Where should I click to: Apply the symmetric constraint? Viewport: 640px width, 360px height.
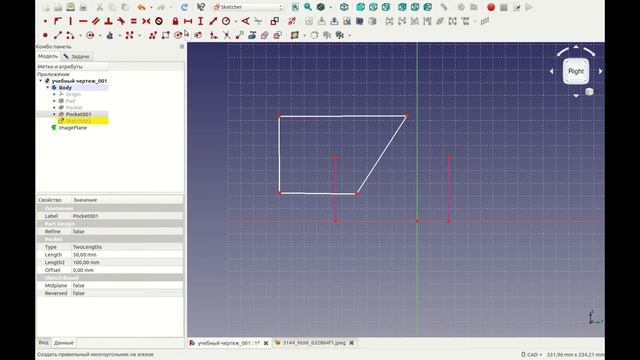[x=146, y=21]
